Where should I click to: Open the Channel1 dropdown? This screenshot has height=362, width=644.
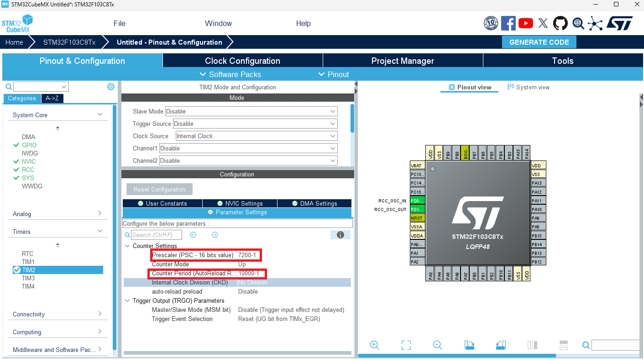click(248, 148)
